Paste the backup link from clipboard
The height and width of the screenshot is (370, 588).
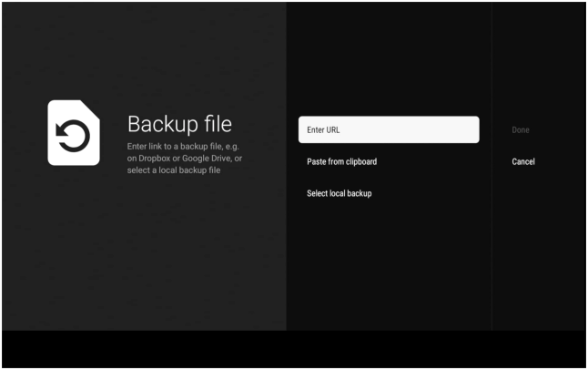[x=341, y=161]
